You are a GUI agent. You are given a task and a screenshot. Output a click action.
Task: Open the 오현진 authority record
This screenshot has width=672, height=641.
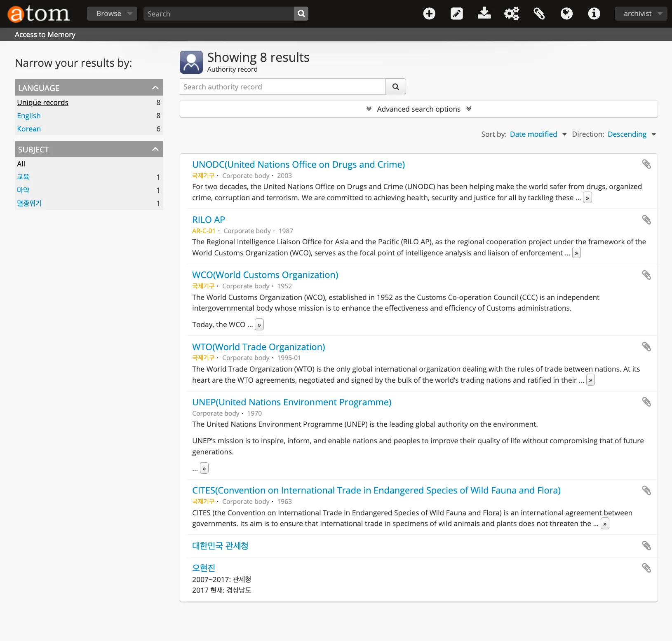pyautogui.click(x=204, y=568)
